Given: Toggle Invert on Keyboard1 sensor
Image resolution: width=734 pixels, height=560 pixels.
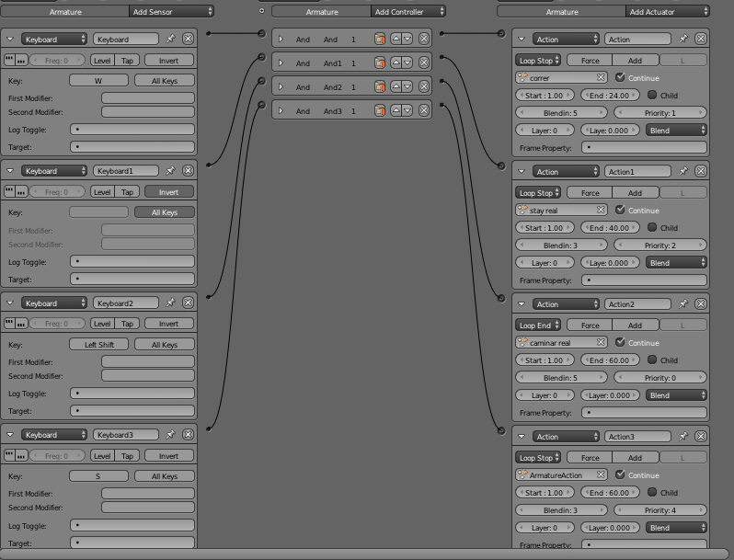Looking at the screenshot, I should point(169,192).
